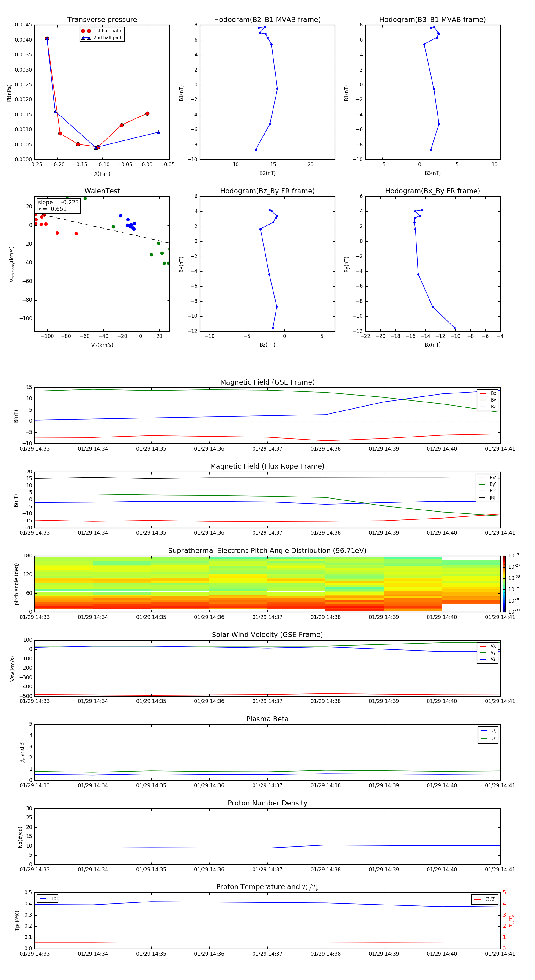The image size is (535, 980).
Task: Select the Bx entry in the GSE magnetic field legend
Action: [488, 393]
